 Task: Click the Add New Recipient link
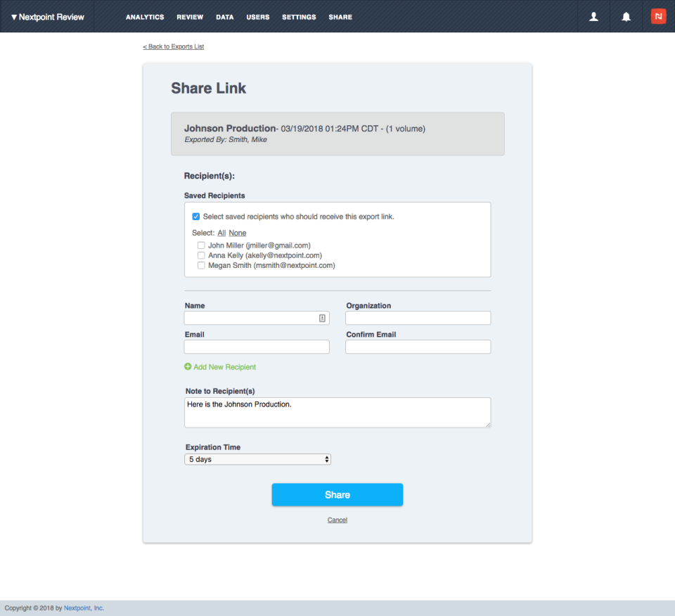[225, 367]
